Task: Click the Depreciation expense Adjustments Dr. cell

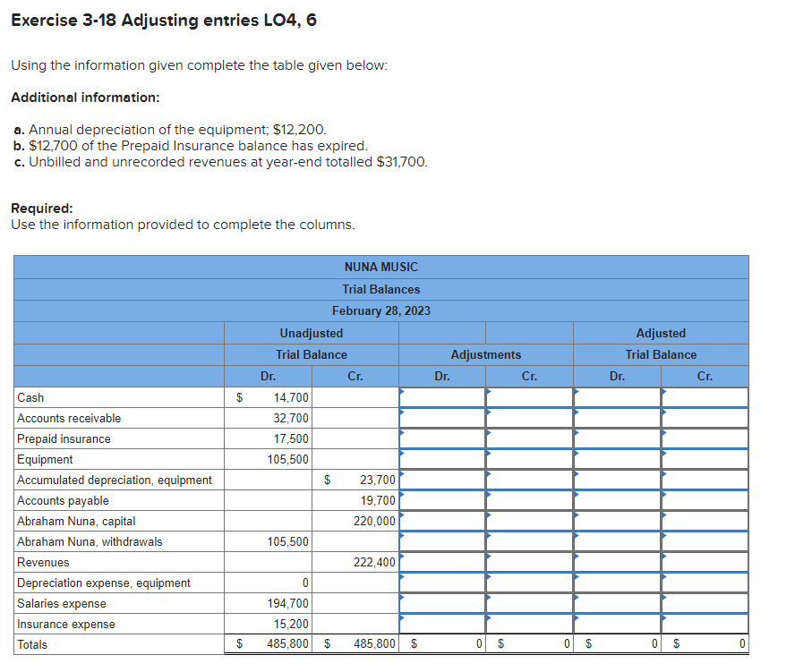Action: pyautogui.click(x=442, y=583)
